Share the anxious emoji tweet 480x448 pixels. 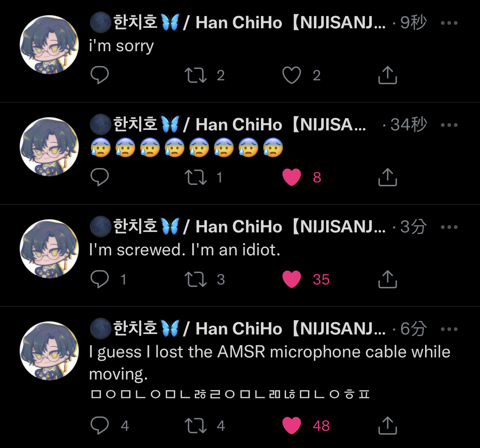click(x=388, y=177)
